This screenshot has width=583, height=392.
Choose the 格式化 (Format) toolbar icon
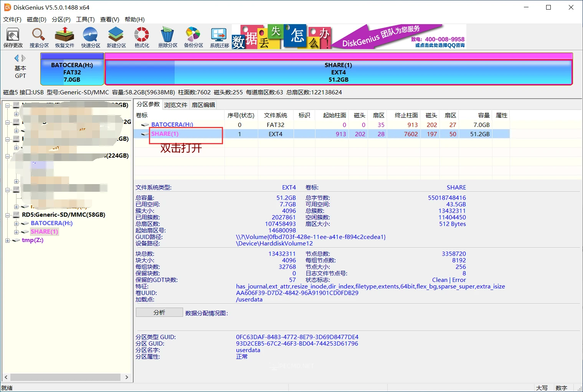[142, 38]
